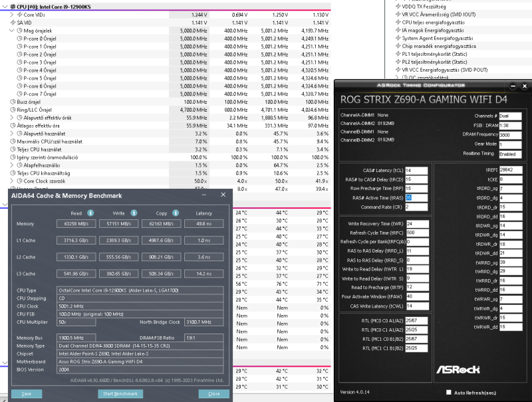Click the icon beside Átlagos effektív óra
Screen dimensions: 532x402
tap(13, 126)
